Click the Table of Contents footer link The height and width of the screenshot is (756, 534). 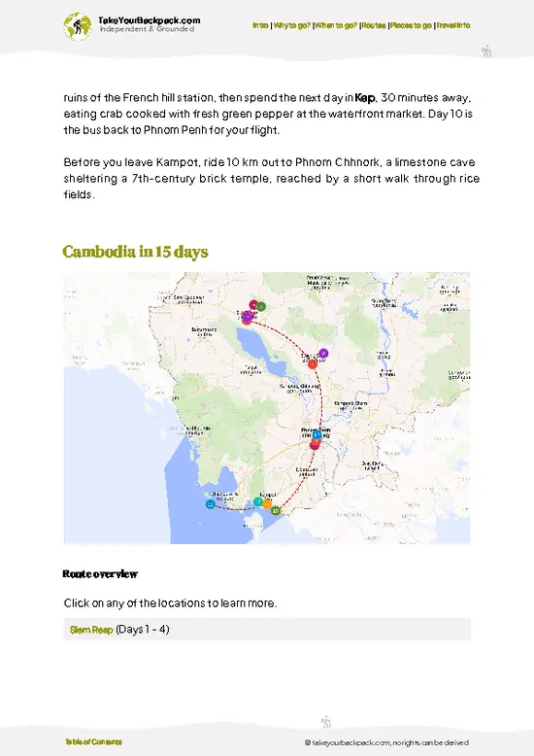click(93, 741)
